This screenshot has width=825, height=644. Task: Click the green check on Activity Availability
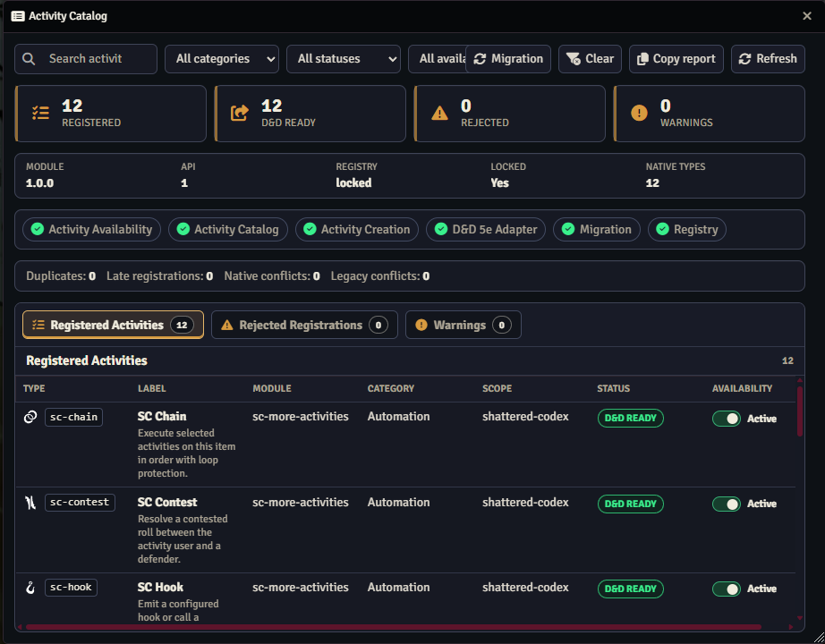point(38,229)
